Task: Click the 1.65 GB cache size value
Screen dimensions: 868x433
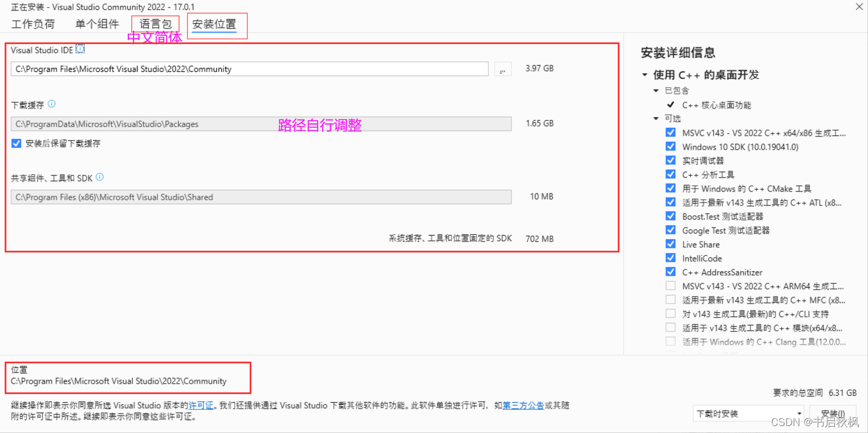Action: [x=539, y=123]
